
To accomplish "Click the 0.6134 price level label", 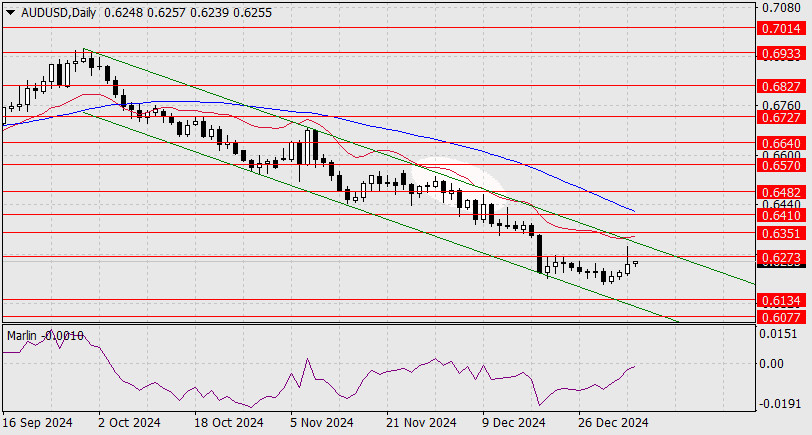I will [781, 300].
